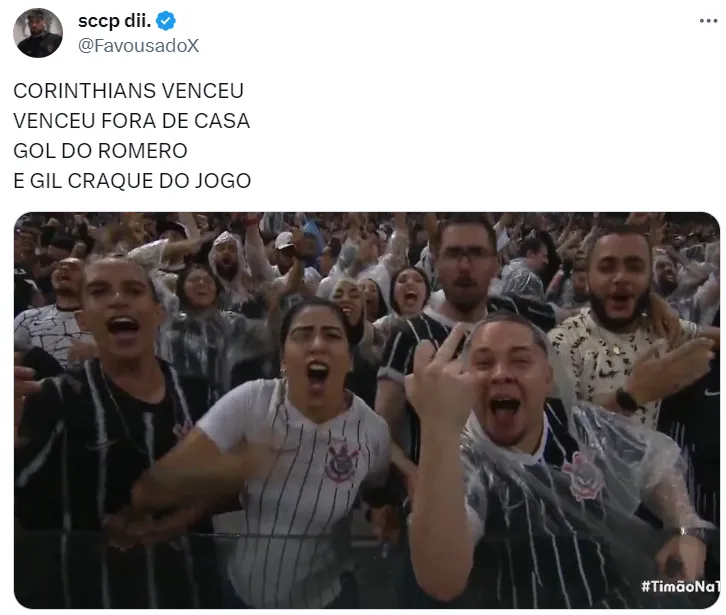Image resolution: width=726 pixels, height=615 pixels.
Task: Click the bearded man's face on the right
Action: 619,280
